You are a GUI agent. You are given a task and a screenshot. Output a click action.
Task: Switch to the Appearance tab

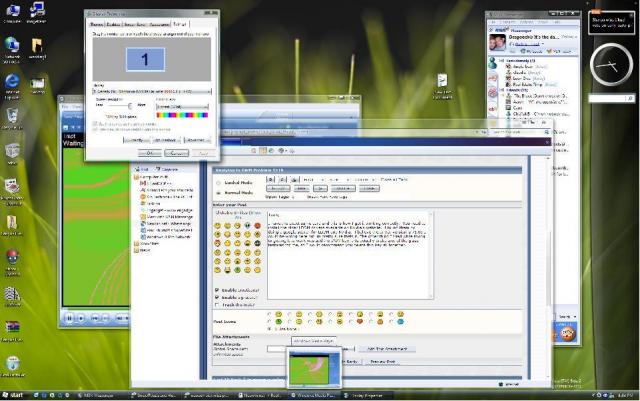159,25
